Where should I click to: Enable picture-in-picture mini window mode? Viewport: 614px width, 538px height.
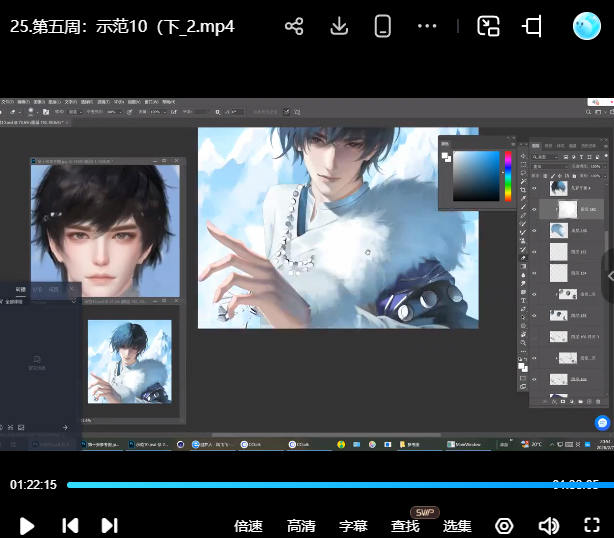pos(488,27)
